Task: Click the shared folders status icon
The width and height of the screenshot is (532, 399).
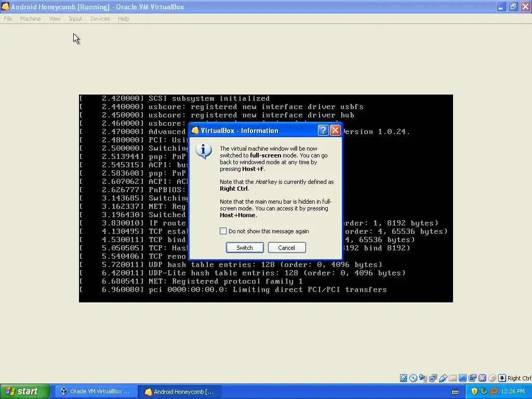Action: coord(453,378)
